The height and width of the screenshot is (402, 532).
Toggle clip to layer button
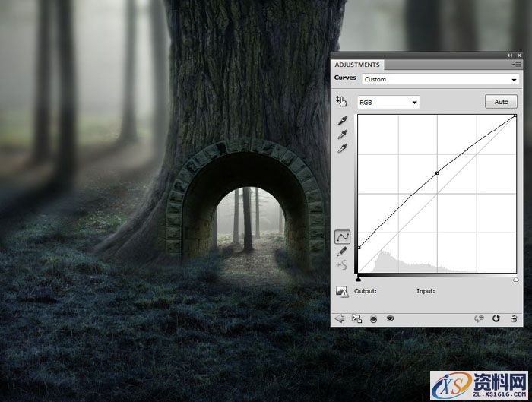(x=373, y=319)
